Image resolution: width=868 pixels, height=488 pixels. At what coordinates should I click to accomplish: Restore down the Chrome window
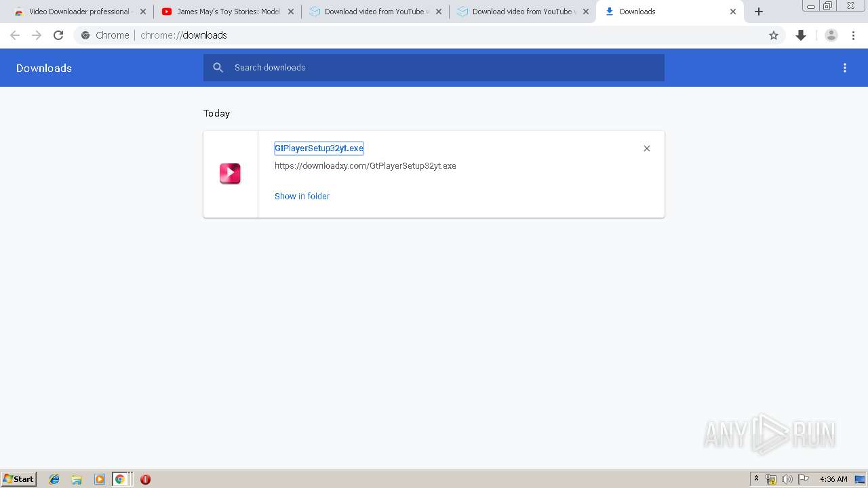(x=828, y=6)
